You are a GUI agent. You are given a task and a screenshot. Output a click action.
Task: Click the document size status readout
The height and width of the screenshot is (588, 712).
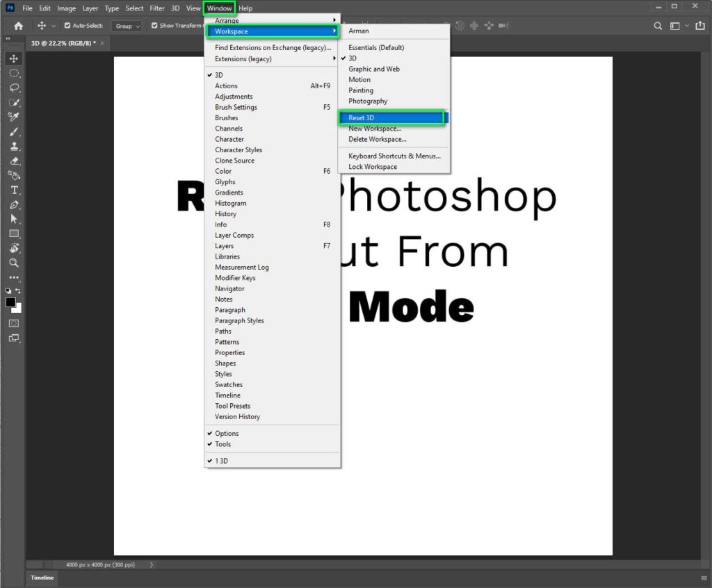pyautogui.click(x=100, y=564)
